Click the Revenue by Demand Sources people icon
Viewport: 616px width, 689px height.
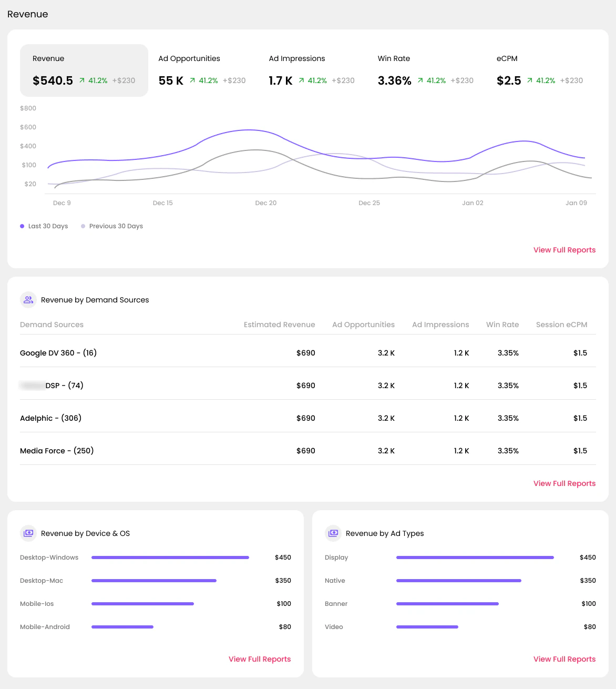click(28, 300)
